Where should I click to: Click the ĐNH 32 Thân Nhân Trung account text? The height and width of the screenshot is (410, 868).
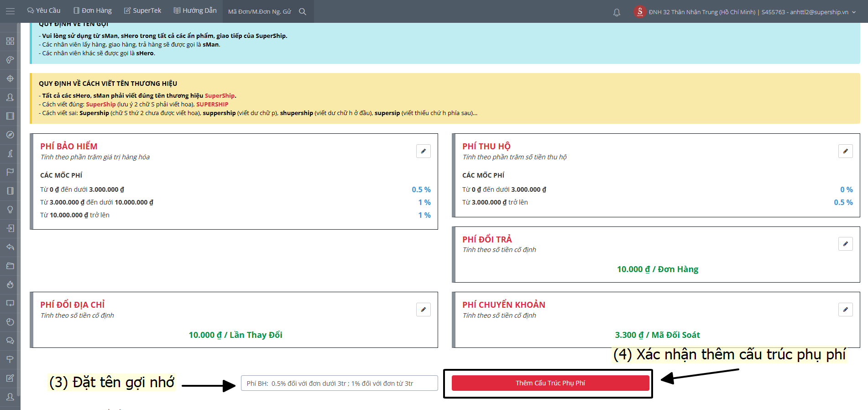(702, 12)
